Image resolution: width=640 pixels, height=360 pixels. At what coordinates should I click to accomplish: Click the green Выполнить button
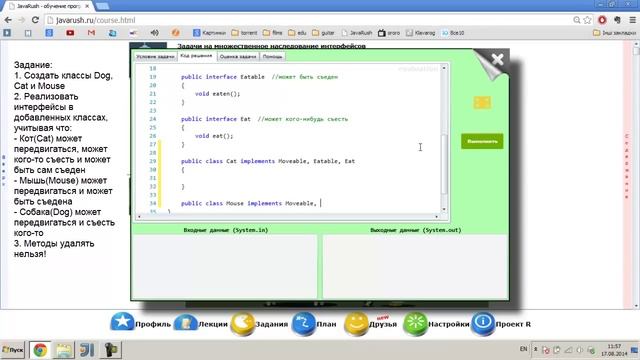(482, 141)
